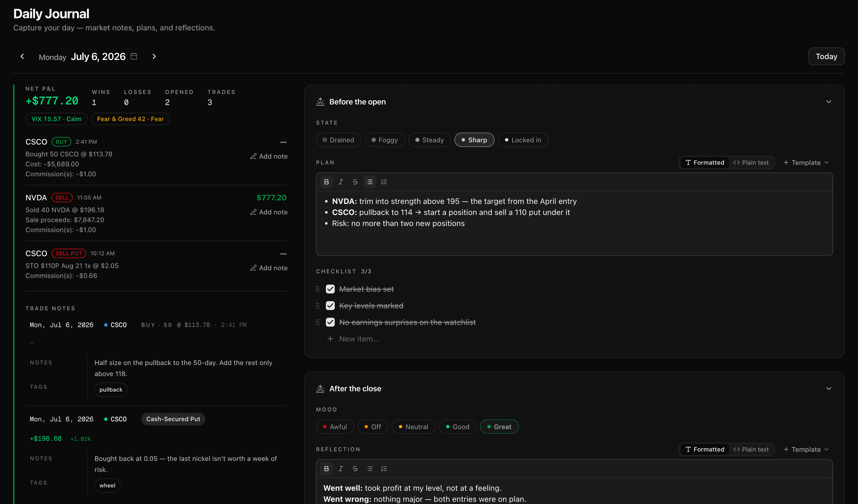Toggle bold in the Reflection editor
The image size is (858, 504).
tap(326, 469)
